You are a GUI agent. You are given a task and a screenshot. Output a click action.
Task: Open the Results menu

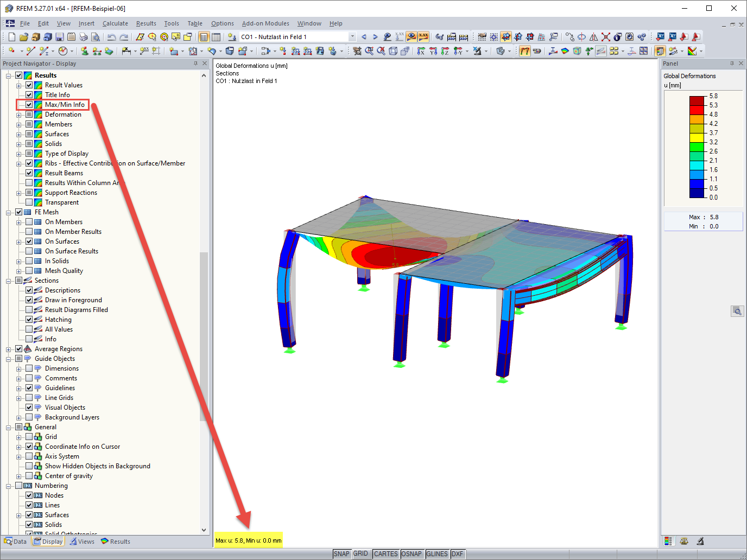146,23
